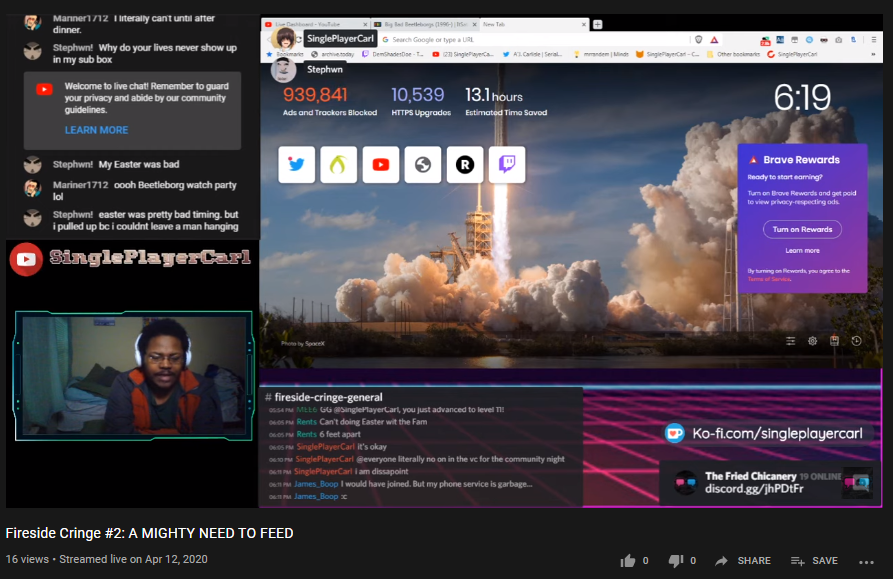The height and width of the screenshot is (579, 893).
Task: Click the YouTube dislike thumbs-down icon
Action: point(675,561)
